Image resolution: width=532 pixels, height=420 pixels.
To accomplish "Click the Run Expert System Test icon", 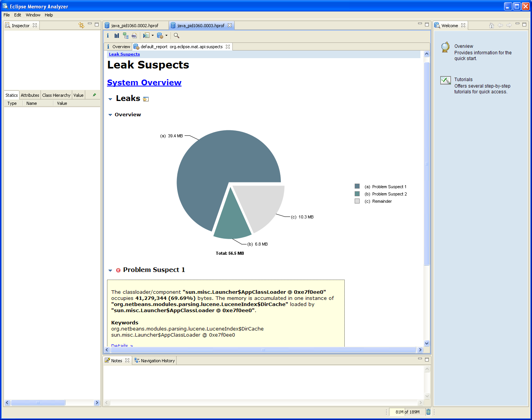I will [x=160, y=36].
